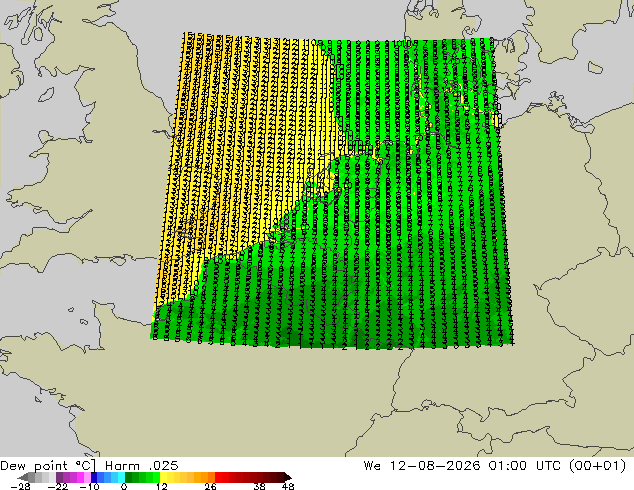Click the 26 label on the color scale

click(x=210, y=486)
